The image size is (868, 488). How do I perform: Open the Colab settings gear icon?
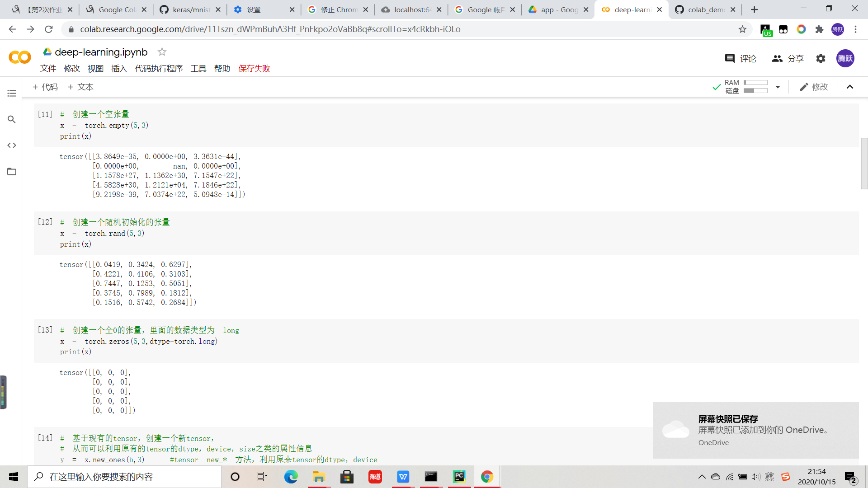tap(821, 58)
